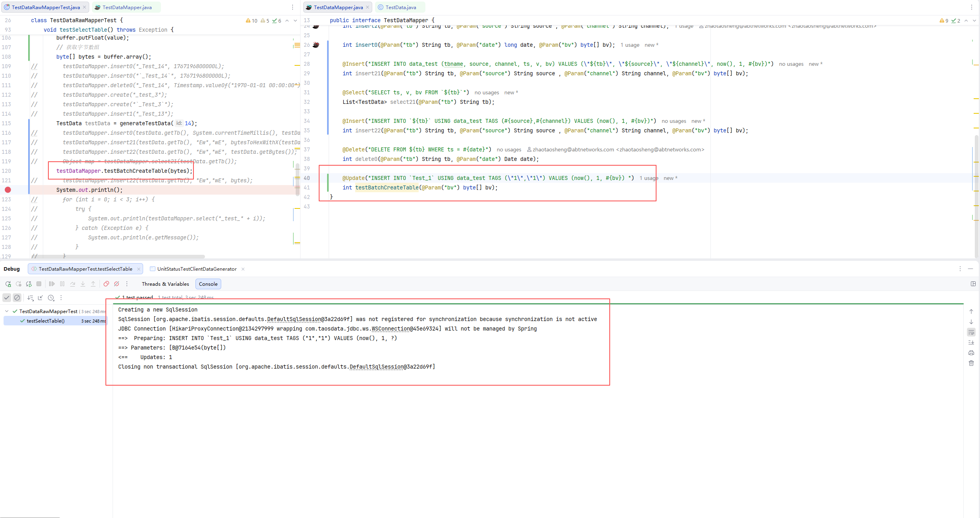
Task: Switch to the Threads & Variables tab
Action: click(165, 284)
